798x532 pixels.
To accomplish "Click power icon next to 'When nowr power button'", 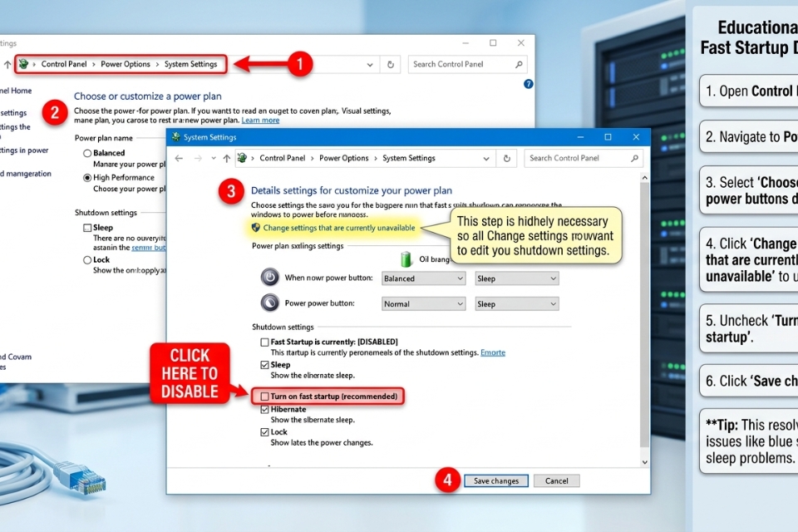I will [269, 277].
